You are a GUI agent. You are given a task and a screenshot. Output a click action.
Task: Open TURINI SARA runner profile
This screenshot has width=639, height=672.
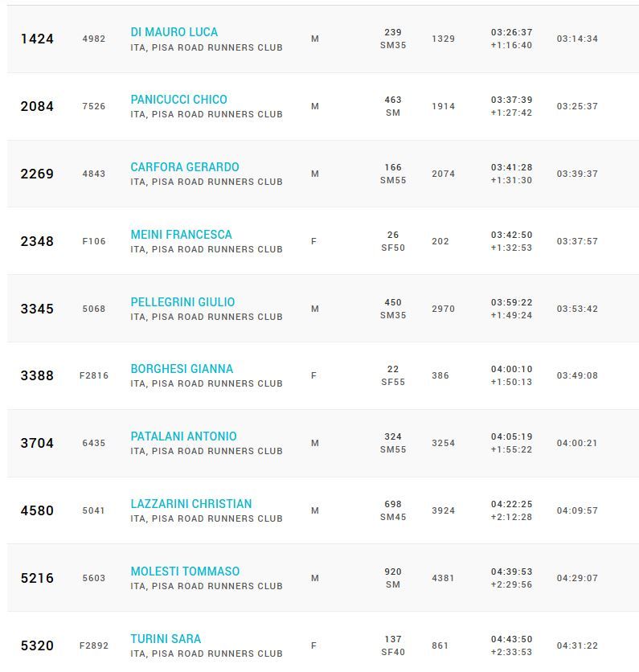[x=166, y=639]
